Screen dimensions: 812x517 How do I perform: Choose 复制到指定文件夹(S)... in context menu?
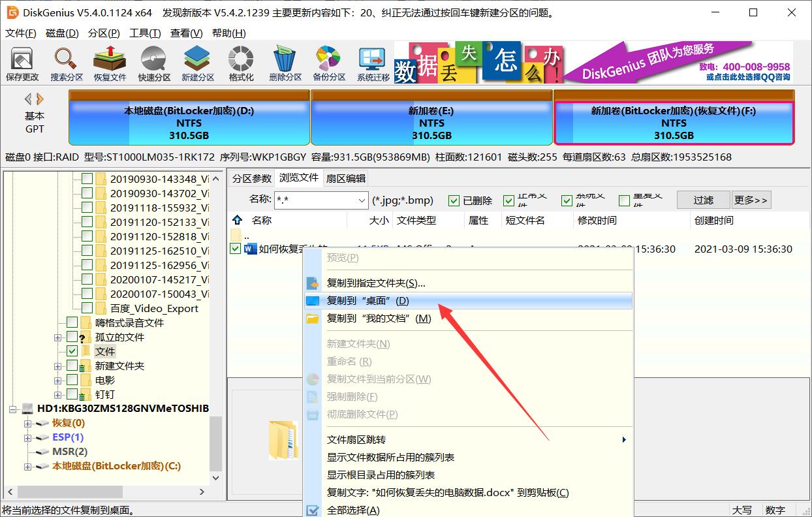(469, 283)
